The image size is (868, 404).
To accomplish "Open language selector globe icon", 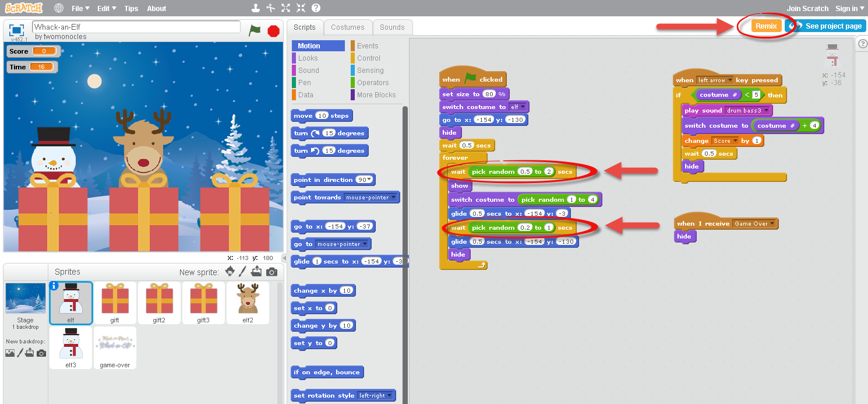I will (58, 8).
